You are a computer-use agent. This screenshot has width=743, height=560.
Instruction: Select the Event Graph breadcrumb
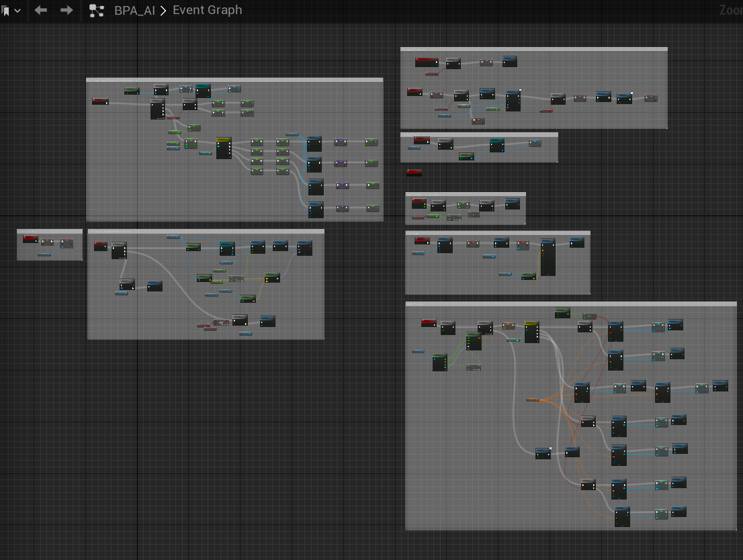[x=207, y=10]
